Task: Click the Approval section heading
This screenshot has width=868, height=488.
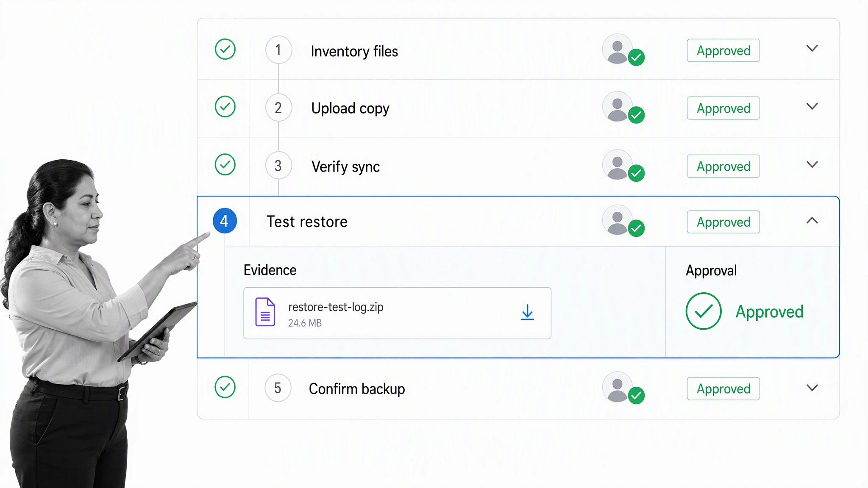Action: tap(711, 271)
